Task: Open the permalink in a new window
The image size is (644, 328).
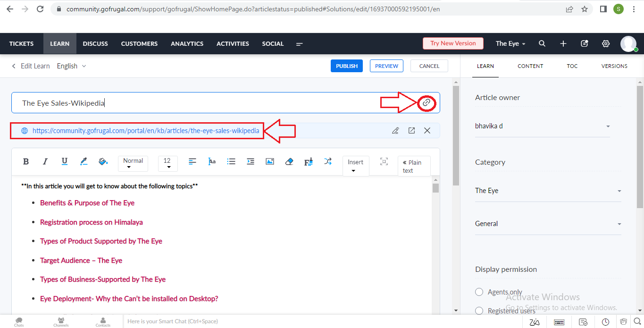Action: [x=411, y=131]
